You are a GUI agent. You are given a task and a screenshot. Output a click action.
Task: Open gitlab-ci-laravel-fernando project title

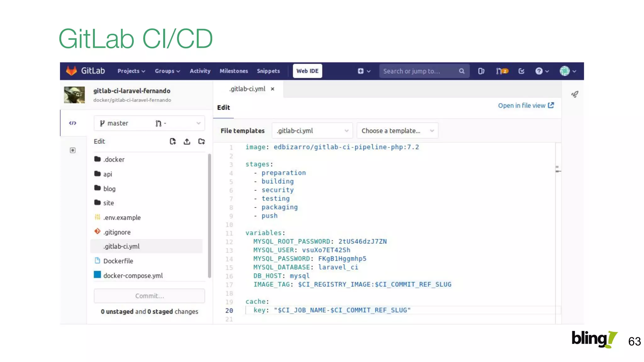tap(132, 91)
